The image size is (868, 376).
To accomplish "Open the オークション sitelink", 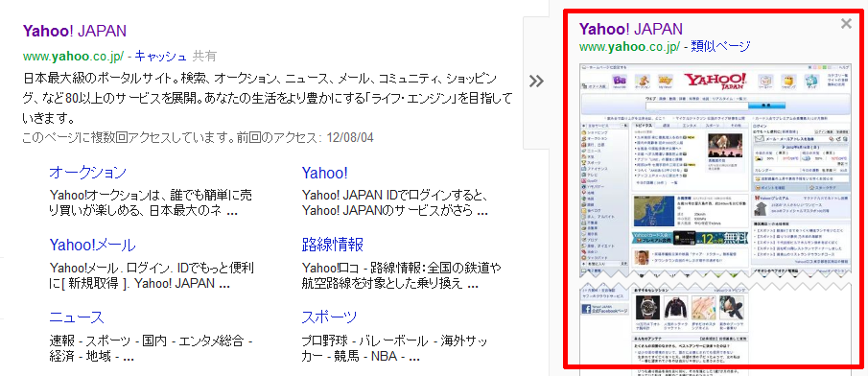I will (x=87, y=173).
